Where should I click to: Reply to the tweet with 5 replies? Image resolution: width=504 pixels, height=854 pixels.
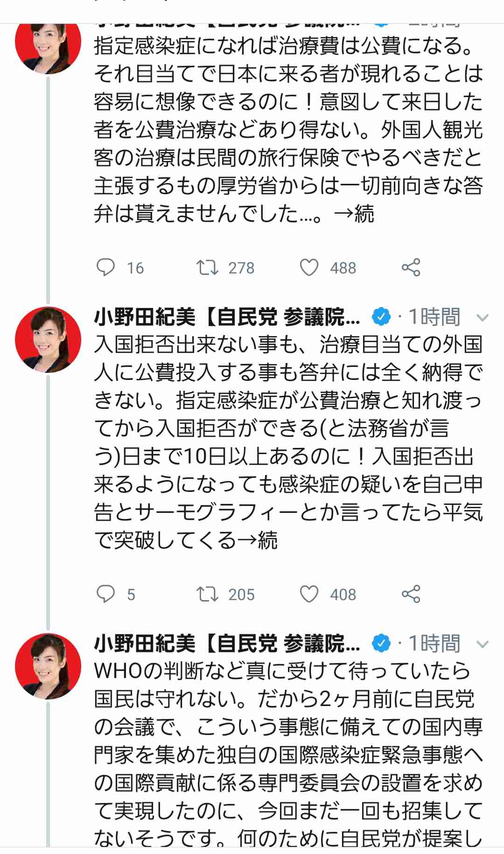point(106,594)
